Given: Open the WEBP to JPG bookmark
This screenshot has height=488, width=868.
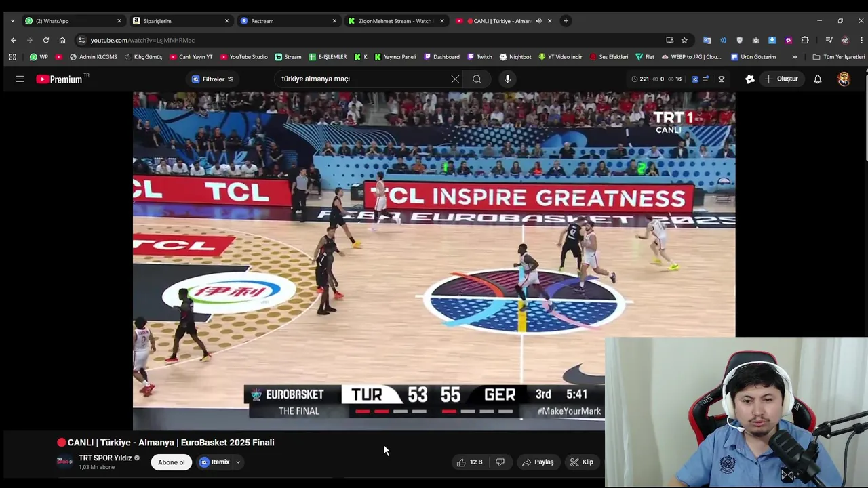Looking at the screenshot, I should tap(691, 57).
